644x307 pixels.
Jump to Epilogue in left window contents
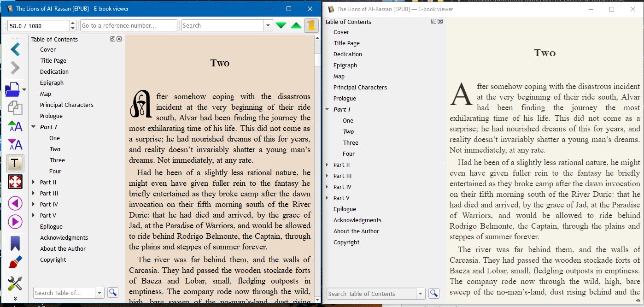point(51,226)
